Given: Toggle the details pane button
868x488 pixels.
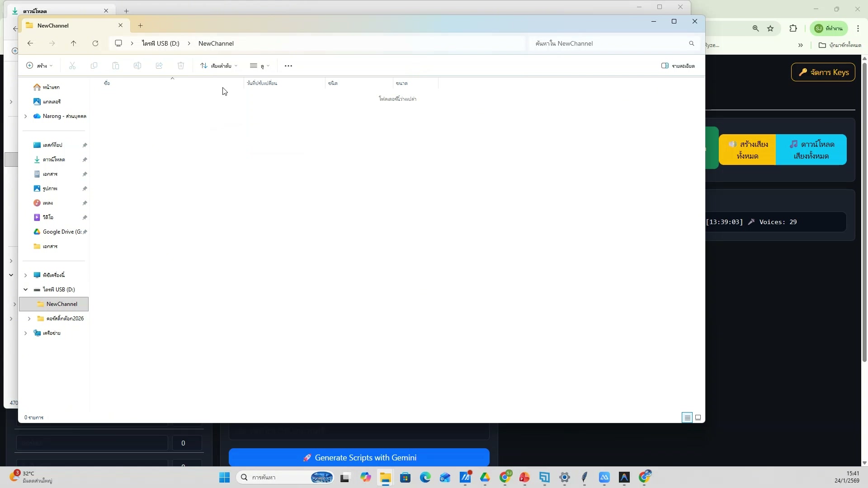Looking at the screenshot, I should click(x=678, y=66).
